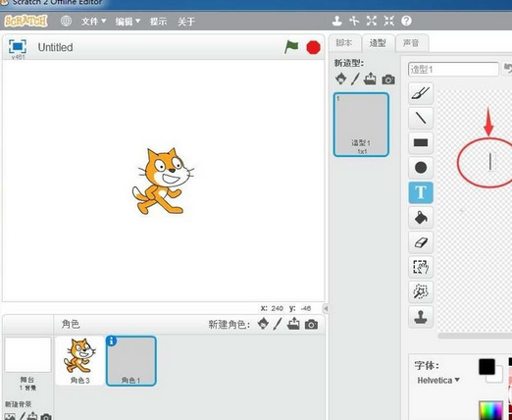Open the 关于 menu item
Viewport: 512px width, 420px height.
point(186,22)
